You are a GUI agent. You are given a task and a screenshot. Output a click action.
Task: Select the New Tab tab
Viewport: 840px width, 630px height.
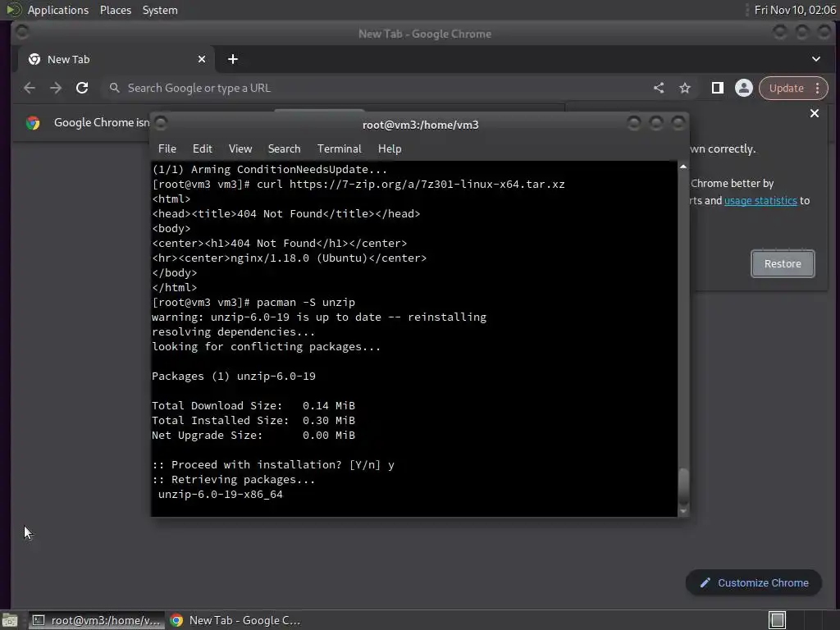click(116, 59)
